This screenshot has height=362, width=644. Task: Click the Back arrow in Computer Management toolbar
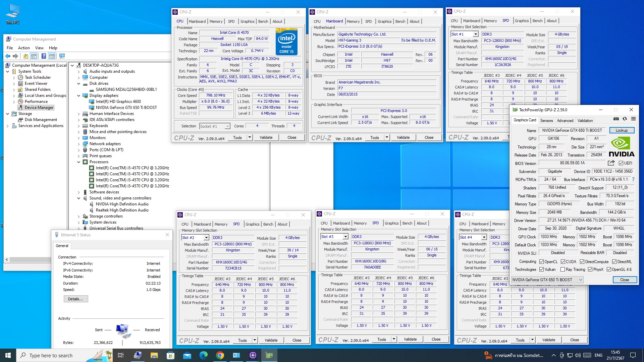pos(7,56)
